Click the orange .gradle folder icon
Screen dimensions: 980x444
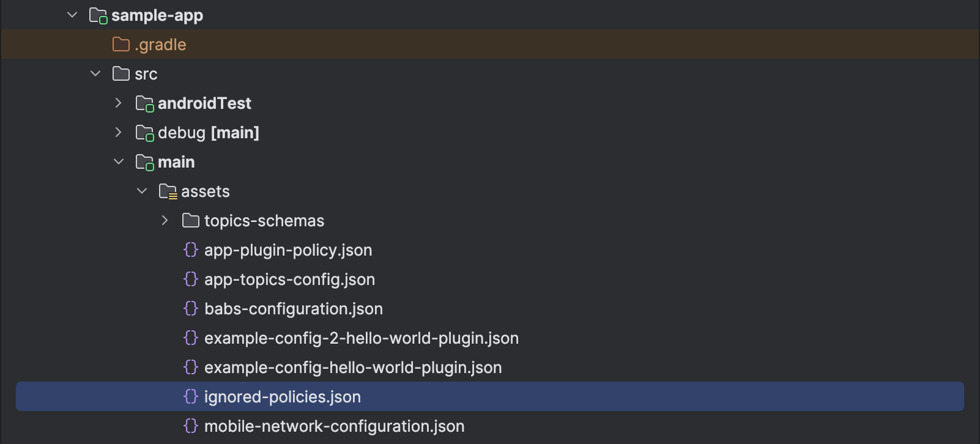pyautogui.click(x=121, y=45)
